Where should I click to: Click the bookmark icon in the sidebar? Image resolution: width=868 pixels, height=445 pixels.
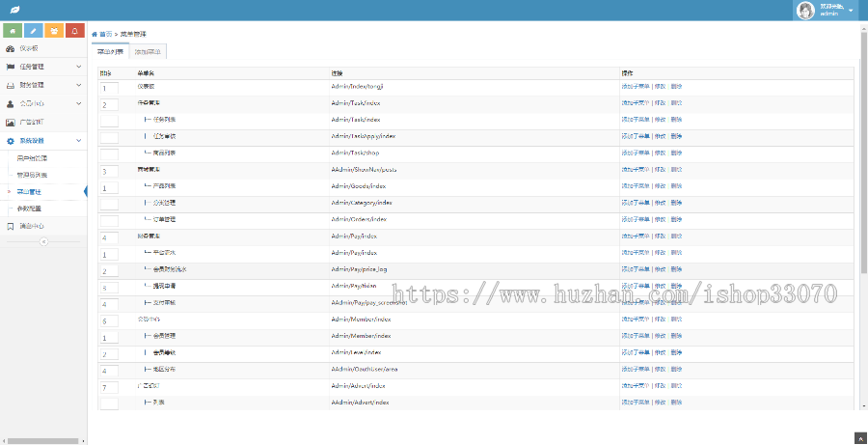(x=10, y=226)
